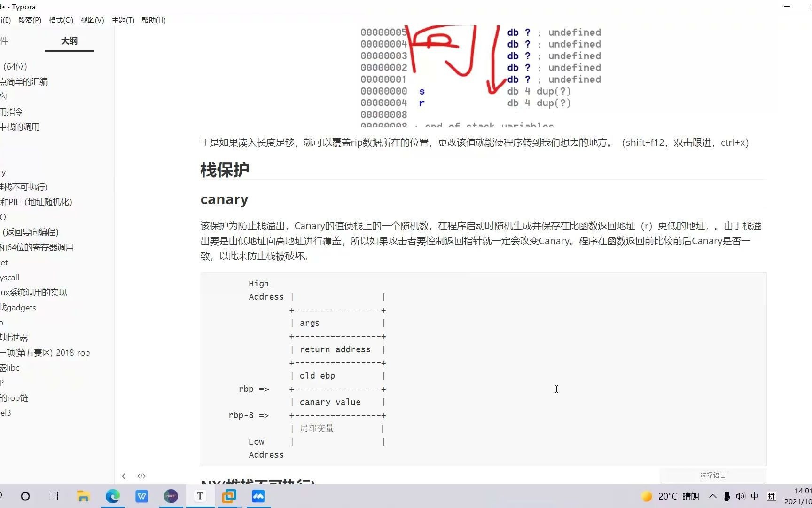Click 'return address' in code block
Viewport: 812px width, 508px height.
[x=335, y=349]
